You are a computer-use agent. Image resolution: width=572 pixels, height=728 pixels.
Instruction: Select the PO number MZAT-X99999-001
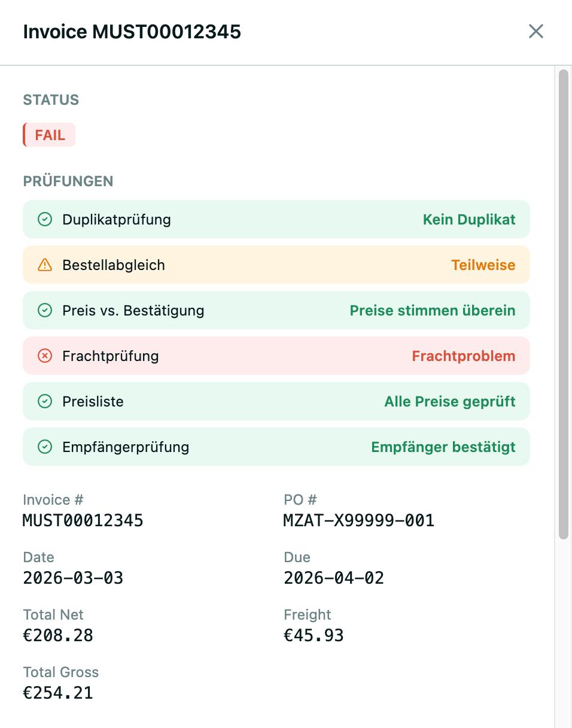(359, 520)
